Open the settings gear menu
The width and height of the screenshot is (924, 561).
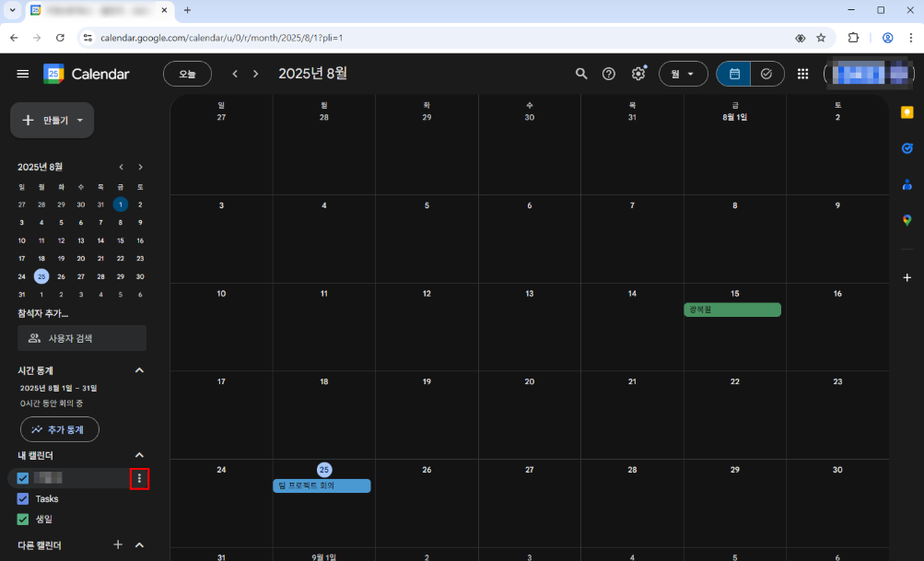637,74
